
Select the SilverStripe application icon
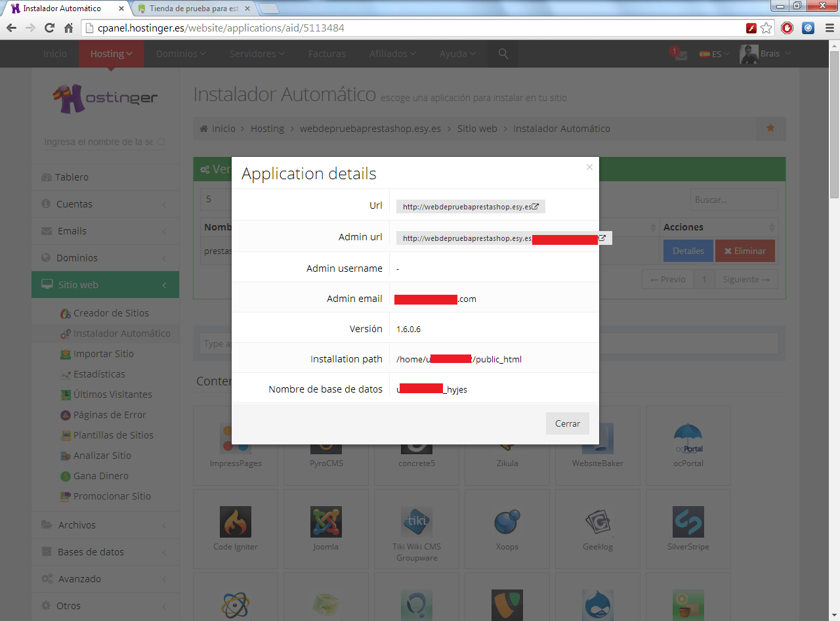point(688,522)
